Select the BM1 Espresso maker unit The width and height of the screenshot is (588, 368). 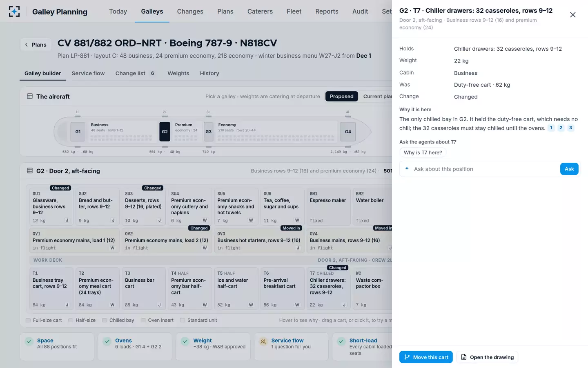point(328,206)
